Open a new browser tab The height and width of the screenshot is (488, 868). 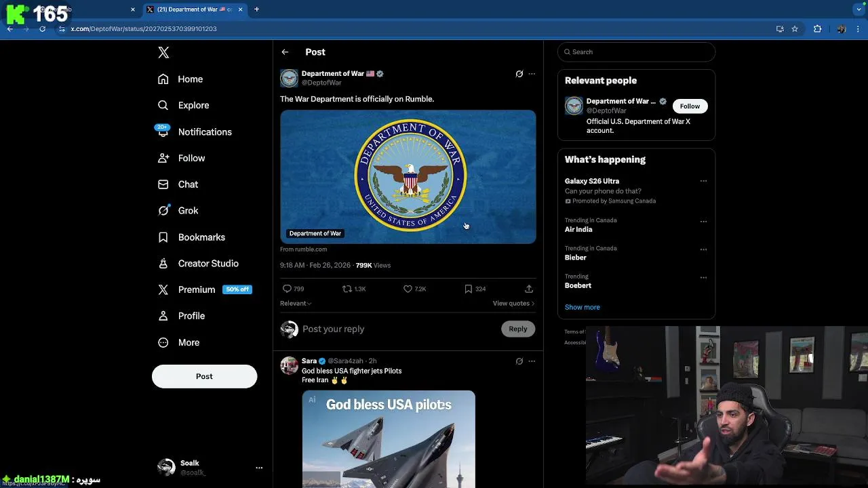[256, 9]
